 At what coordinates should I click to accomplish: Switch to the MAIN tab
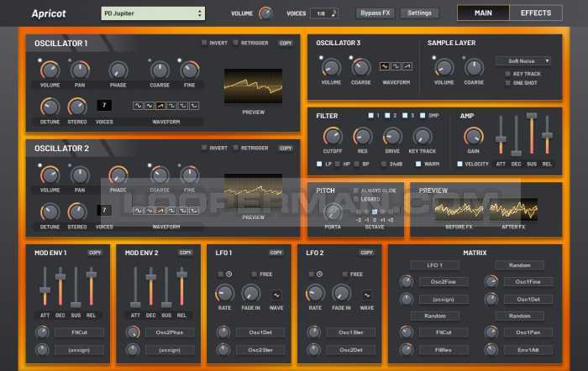click(483, 13)
